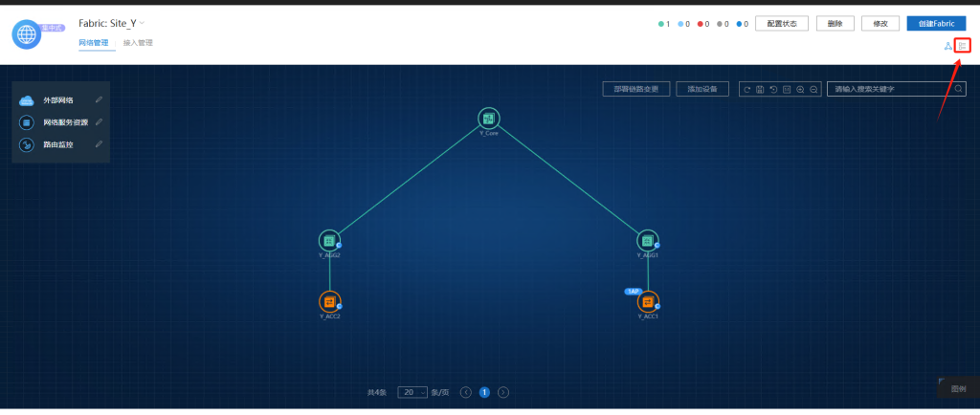Click the refresh topology icon
Viewport: 980px width, 415px height.
[x=746, y=89]
